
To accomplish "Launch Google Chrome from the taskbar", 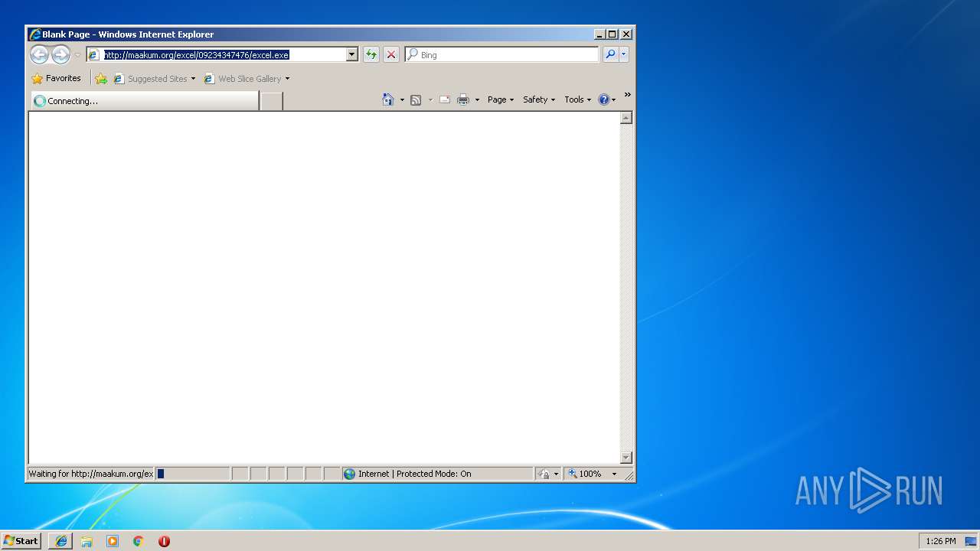I will tap(139, 541).
